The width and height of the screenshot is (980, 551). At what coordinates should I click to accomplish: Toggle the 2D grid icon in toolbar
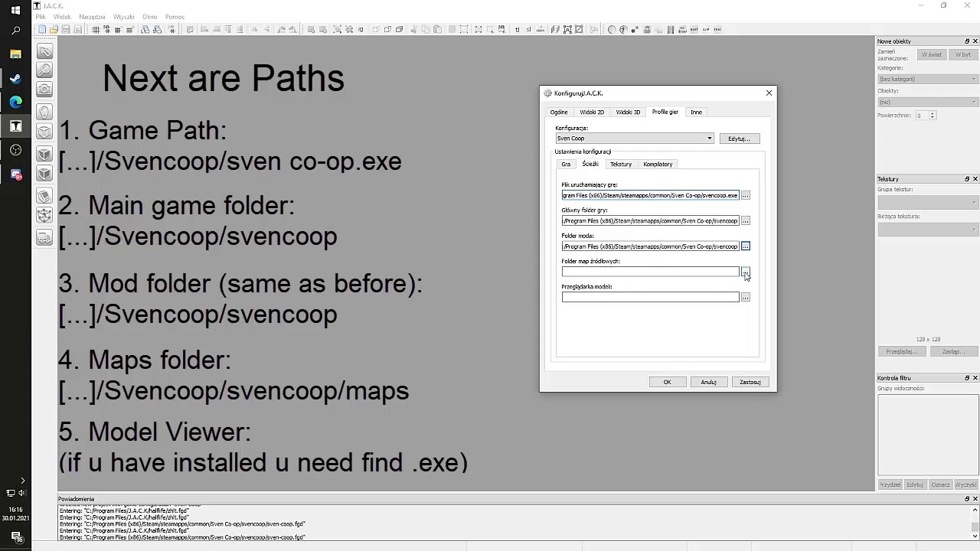(96, 30)
